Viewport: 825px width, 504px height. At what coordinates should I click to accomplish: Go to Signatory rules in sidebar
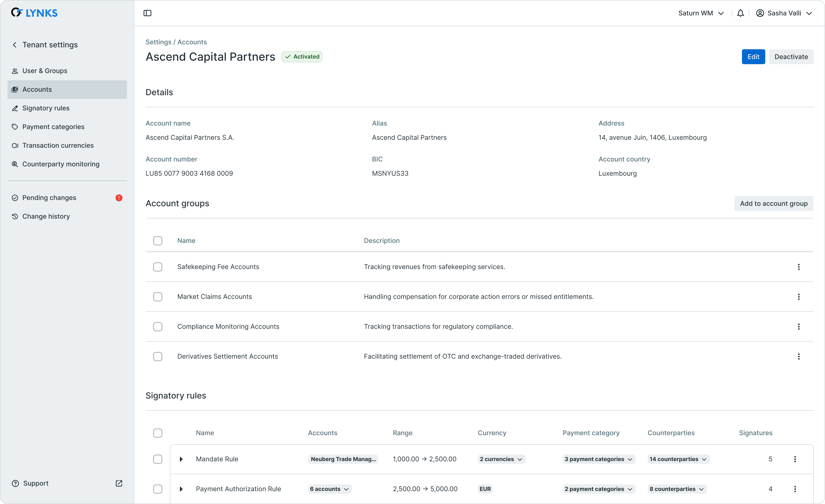pos(46,108)
